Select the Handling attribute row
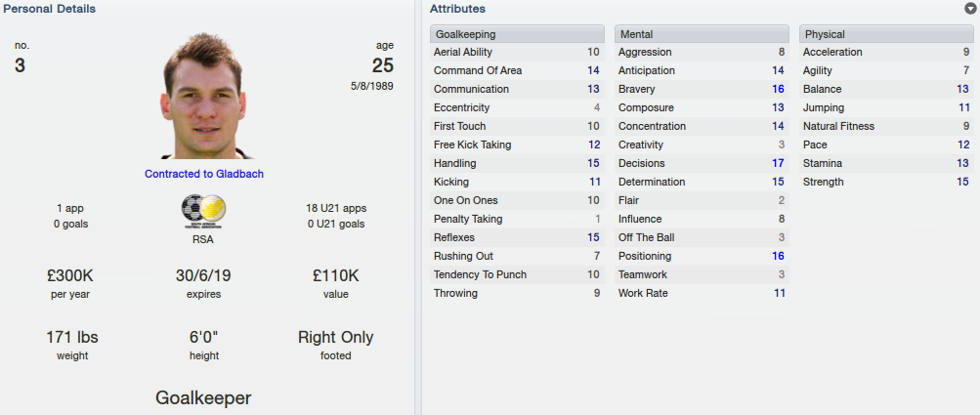The height and width of the screenshot is (415, 980). pos(517,163)
